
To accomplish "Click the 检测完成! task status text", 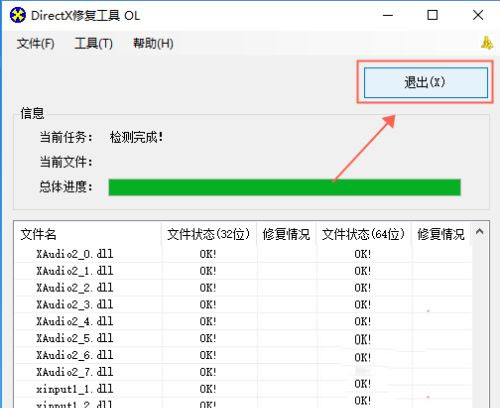I will point(137,137).
